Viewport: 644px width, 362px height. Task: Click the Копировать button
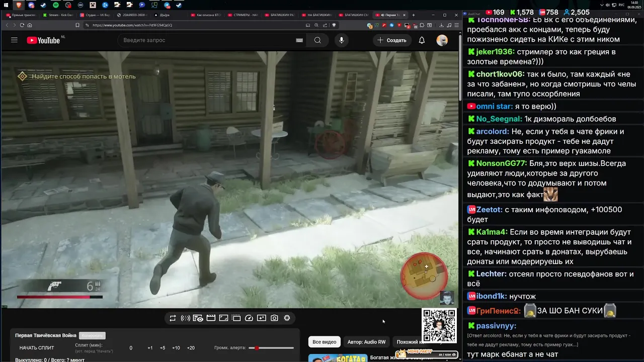tap(92, 335)
